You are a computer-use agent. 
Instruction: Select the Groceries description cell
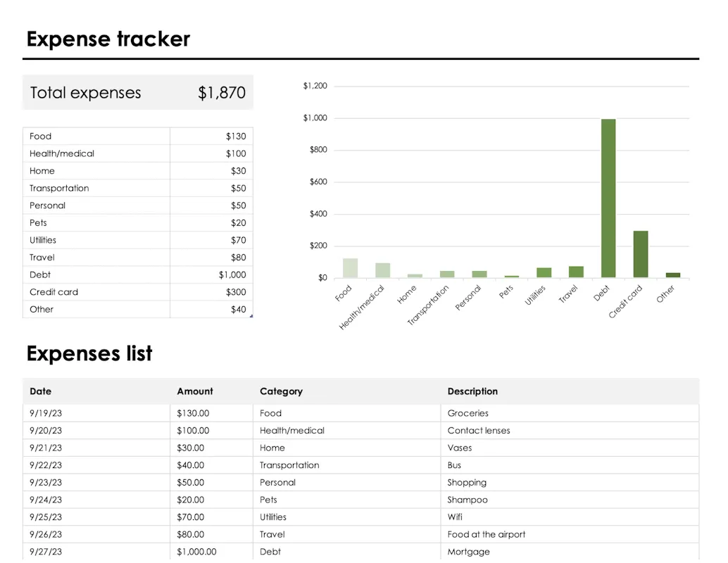(570, 413)
